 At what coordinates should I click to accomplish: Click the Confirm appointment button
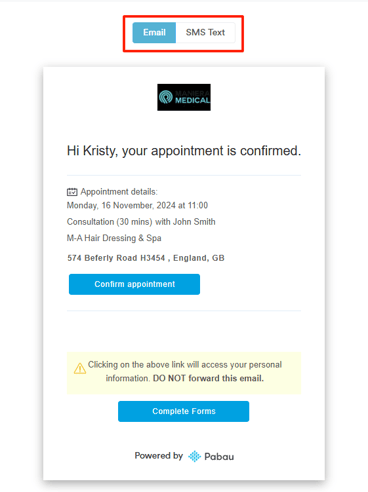tap(134, 284)
